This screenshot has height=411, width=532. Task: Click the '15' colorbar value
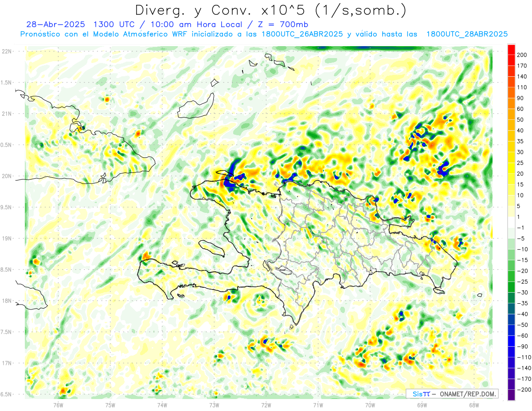[x=520, y=184]
